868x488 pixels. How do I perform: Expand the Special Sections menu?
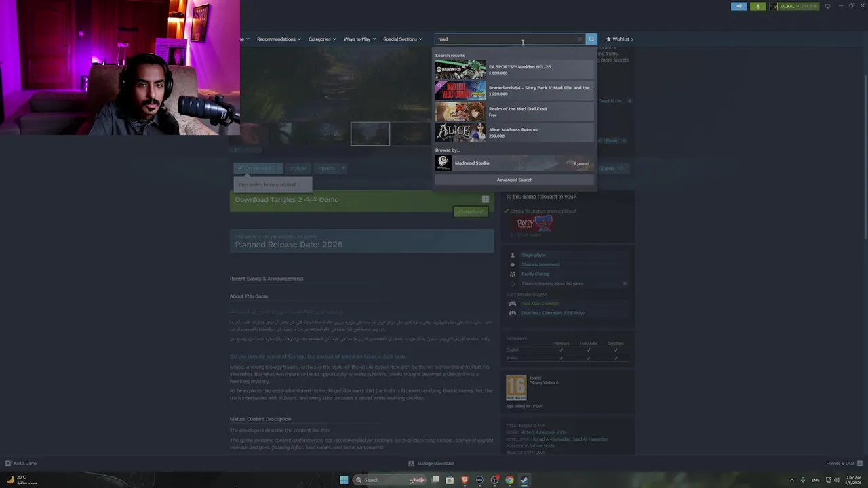point(402,39)
